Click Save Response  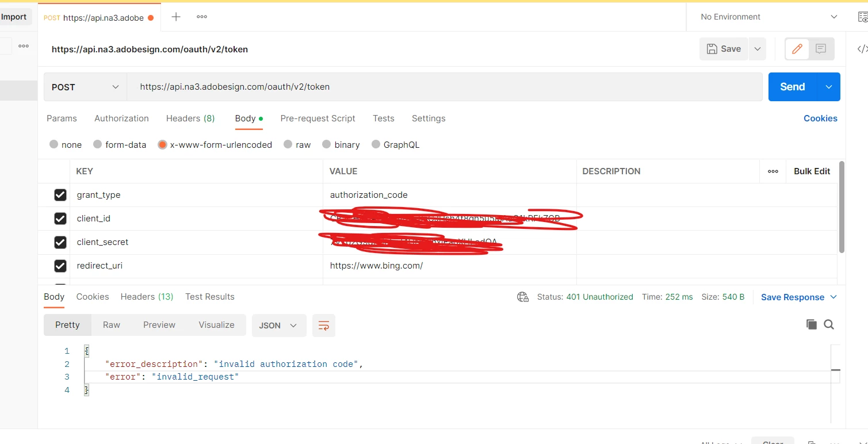pyautogui.click(x=793, y=297)
